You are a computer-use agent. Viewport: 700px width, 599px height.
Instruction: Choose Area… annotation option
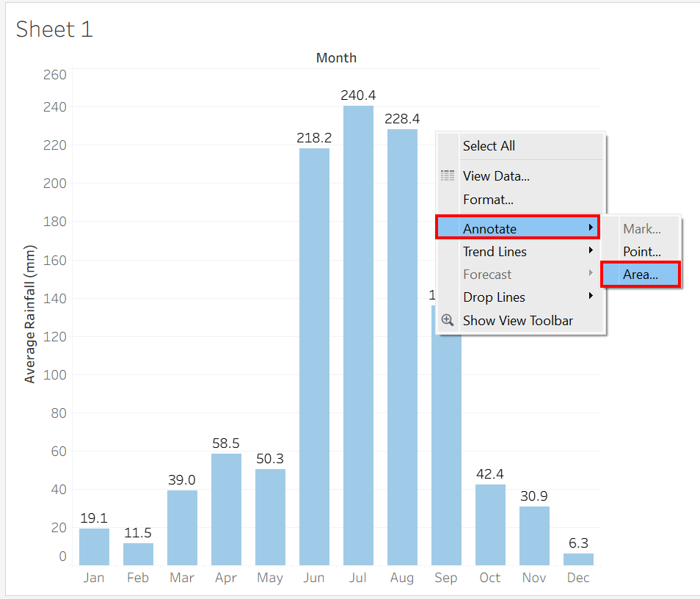[x=640, y=275]
